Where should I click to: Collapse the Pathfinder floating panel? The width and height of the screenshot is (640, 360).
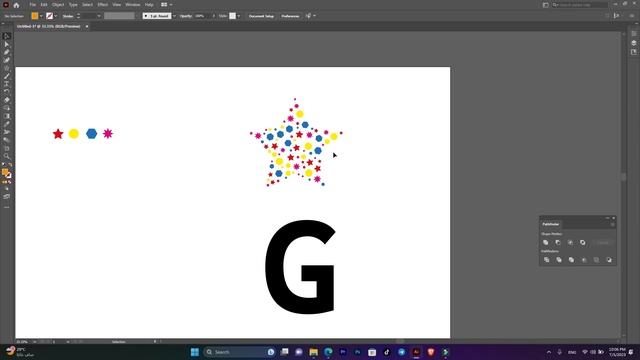[x=607, y=218]
